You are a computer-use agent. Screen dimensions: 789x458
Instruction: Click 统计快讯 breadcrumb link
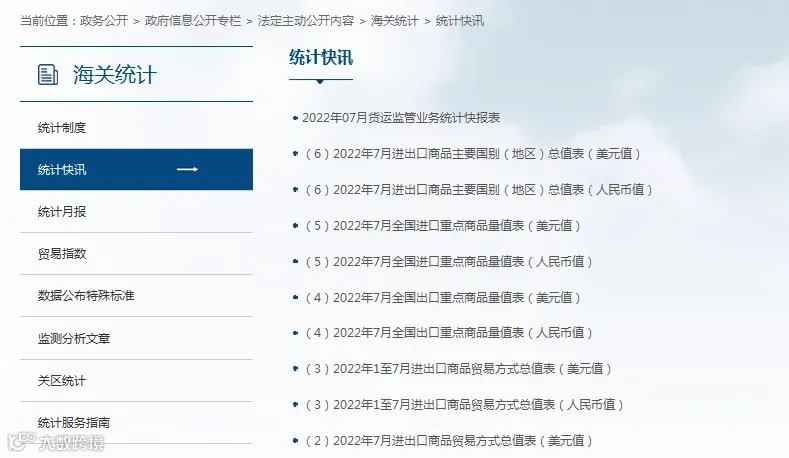(460, 21)
